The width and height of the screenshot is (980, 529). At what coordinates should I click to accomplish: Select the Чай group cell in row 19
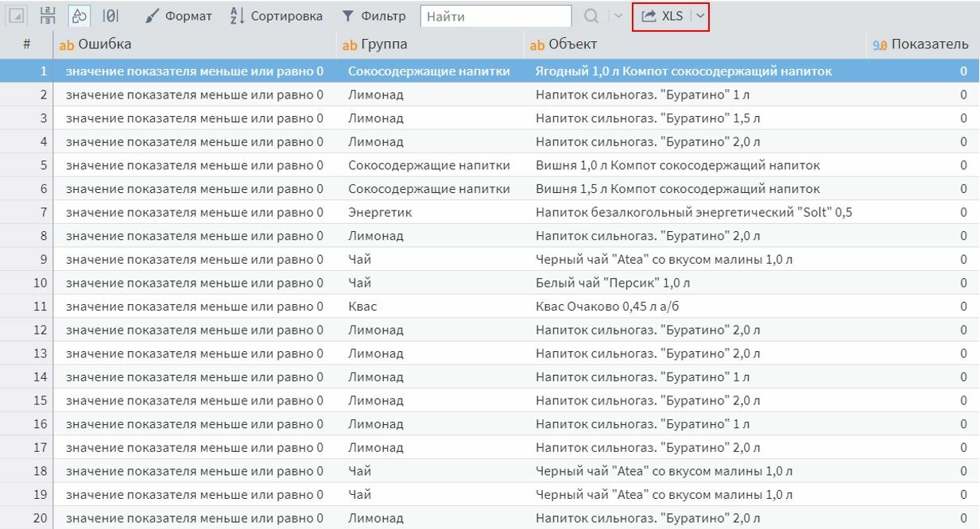point(431,495)
